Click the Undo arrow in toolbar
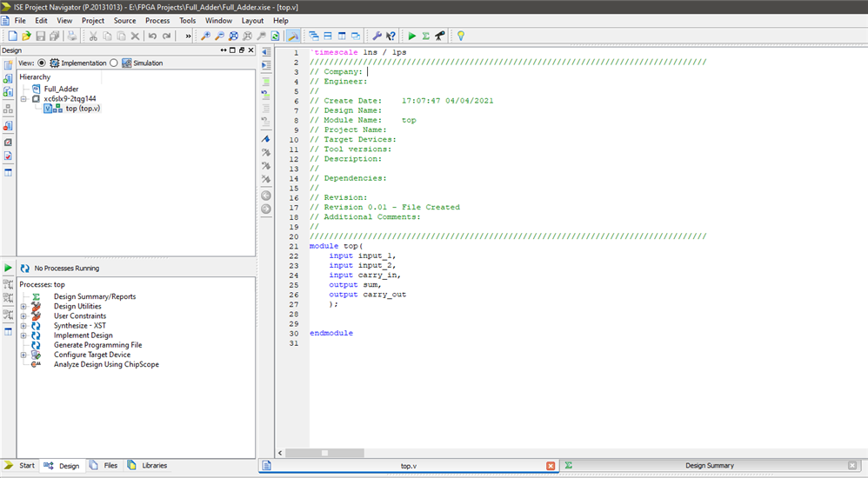Screen dimensions: 868x478 pos(152,36)
